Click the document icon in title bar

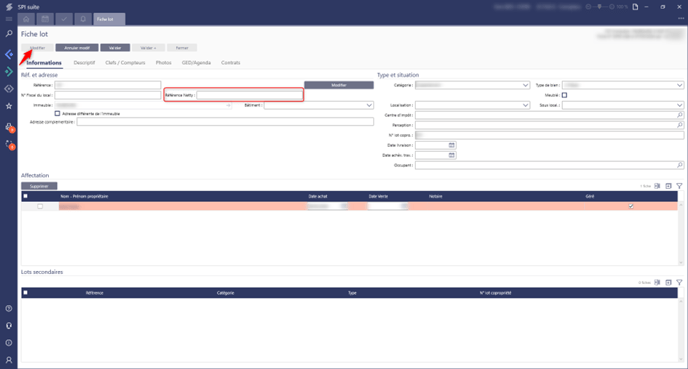(635, 7)
